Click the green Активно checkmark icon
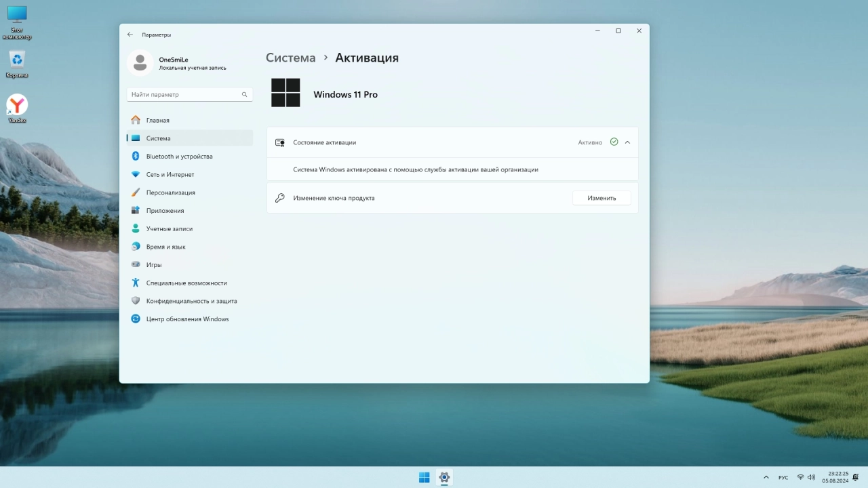This screenshot has width=868, height=488. [614, 142]
